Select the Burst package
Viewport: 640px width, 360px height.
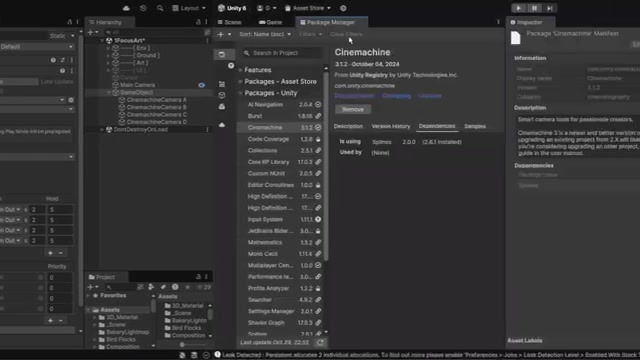pyautogui.click(x=280, y=116)
